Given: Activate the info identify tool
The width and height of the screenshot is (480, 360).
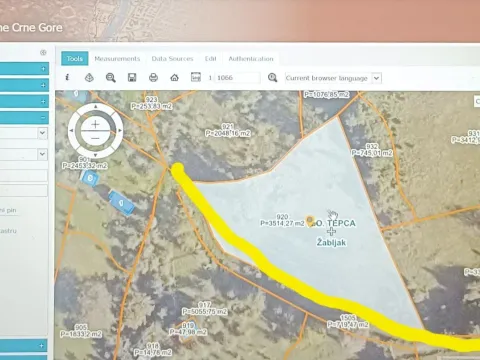Looking at the screenshot, I should click(67, 77).
